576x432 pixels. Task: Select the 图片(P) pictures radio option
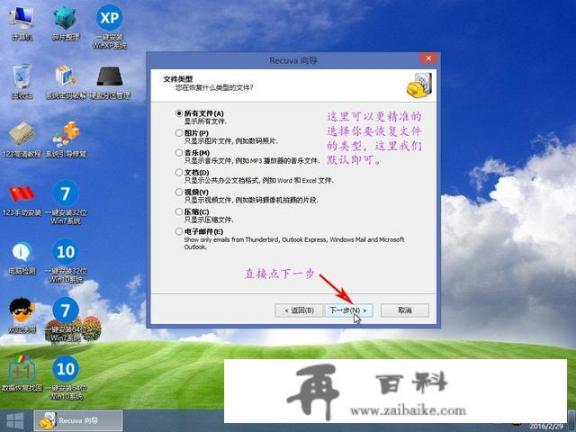(x=179, y=133)
